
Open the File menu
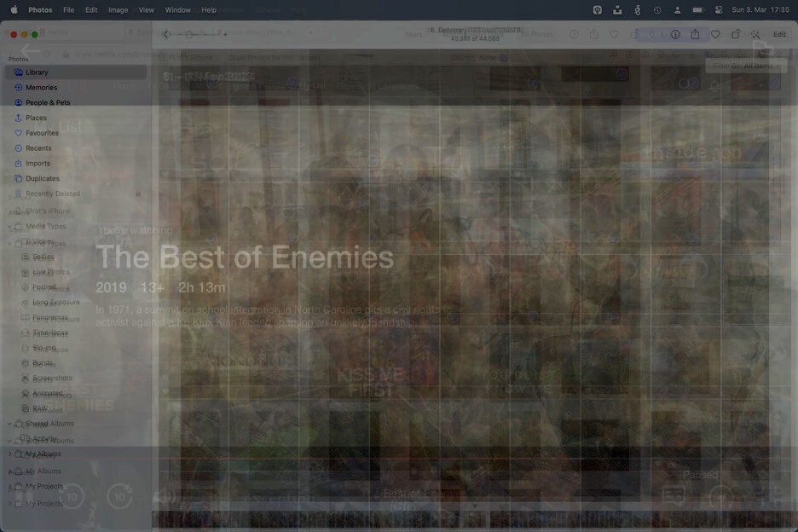click(68, 9)
